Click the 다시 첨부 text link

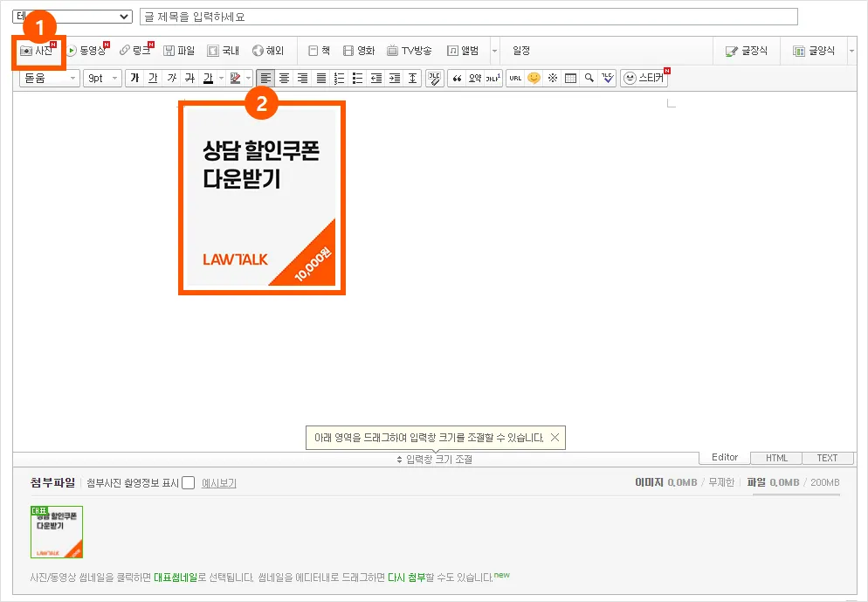406,578
